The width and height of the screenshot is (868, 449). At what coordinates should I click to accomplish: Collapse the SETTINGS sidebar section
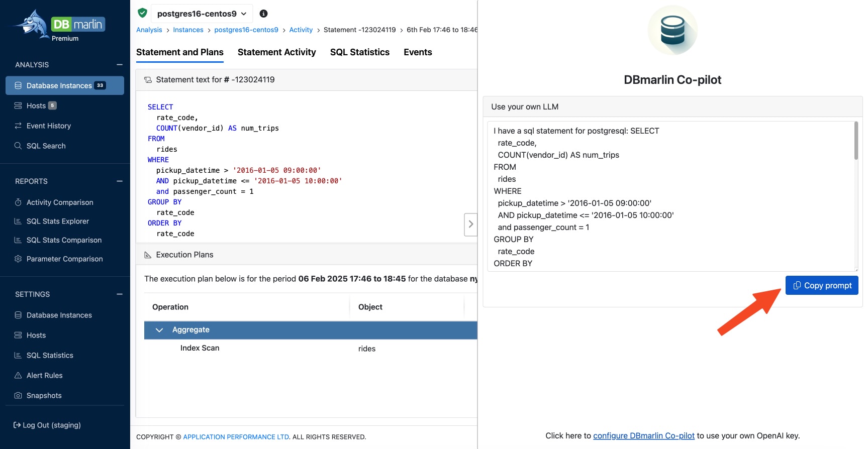pos(120,294)
